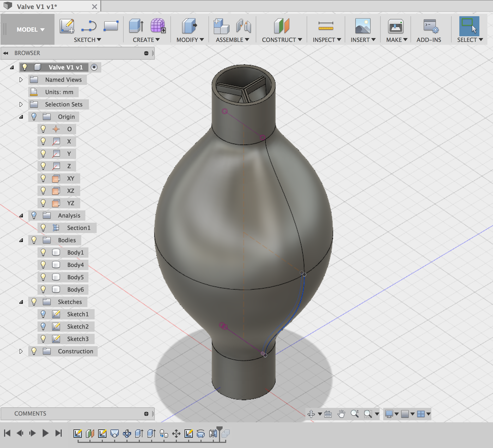This screenshot has height=448, width=493.
Task: Open Viewports layout icon
Action: pyautogui.click(x=421, y=414)
